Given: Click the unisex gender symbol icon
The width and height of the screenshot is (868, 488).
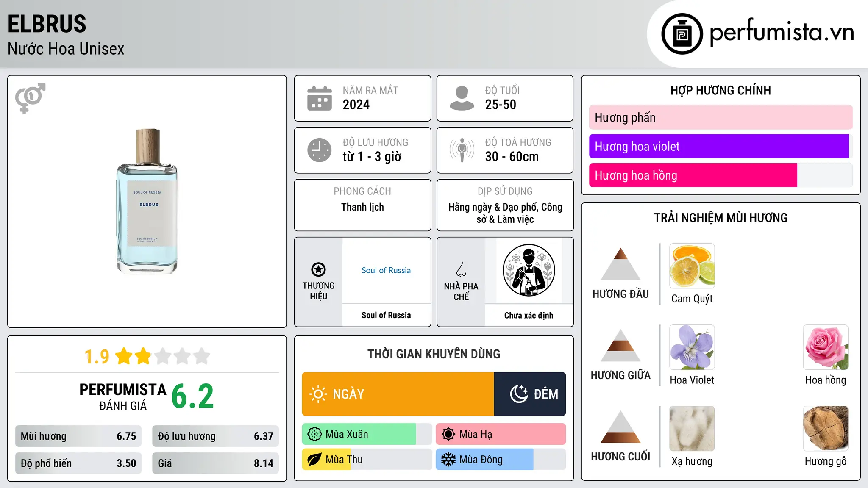Looking at the screenshot, I should click(x=30, y=98).
